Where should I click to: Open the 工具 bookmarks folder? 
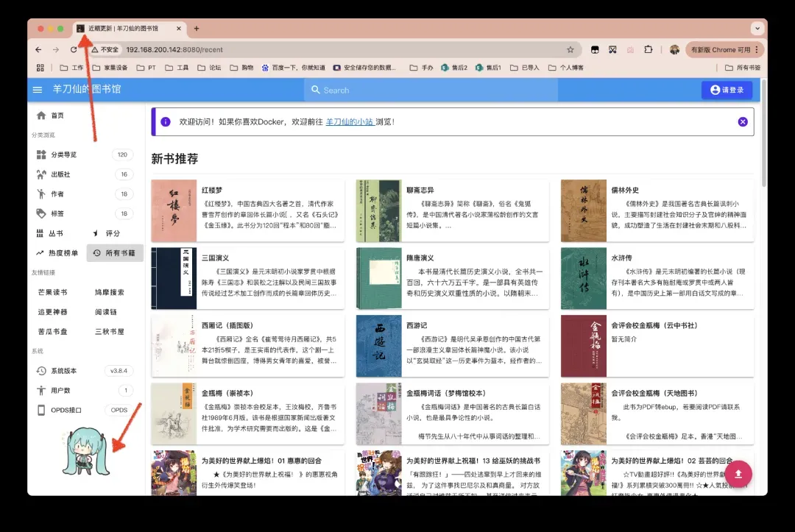pyautogui.click(x=176, y=68)
